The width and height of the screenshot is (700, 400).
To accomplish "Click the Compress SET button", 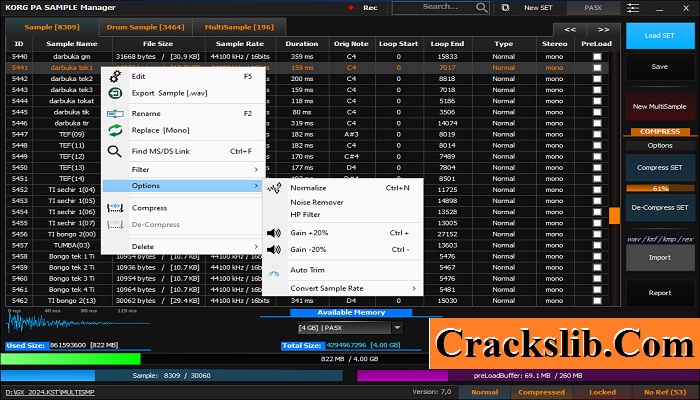I will (659, 168).
